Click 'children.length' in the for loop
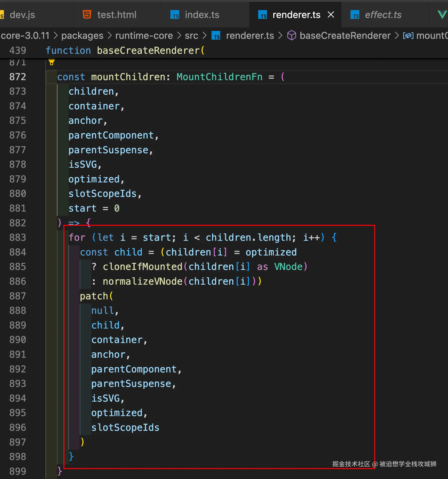The image size is (448, 479). click(249, 237)
